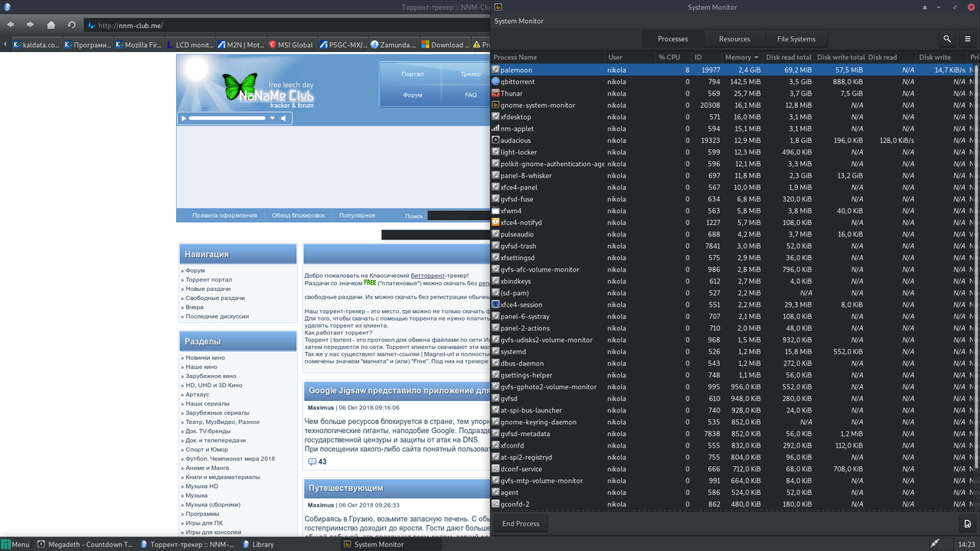Select the xfce4-notifyd process icon

495,223
